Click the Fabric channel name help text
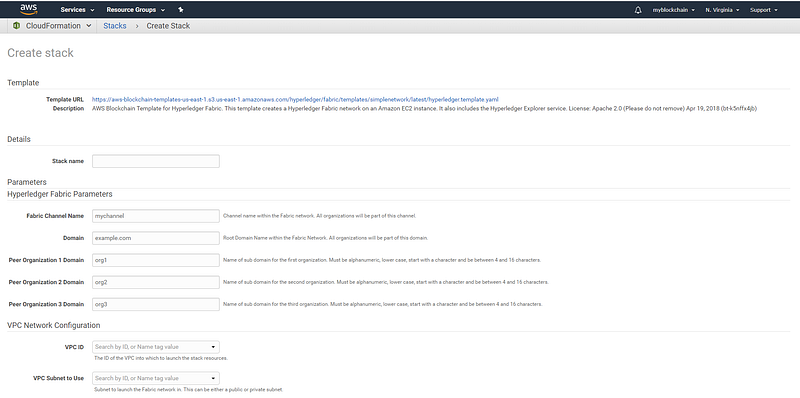 pos(320,216)
